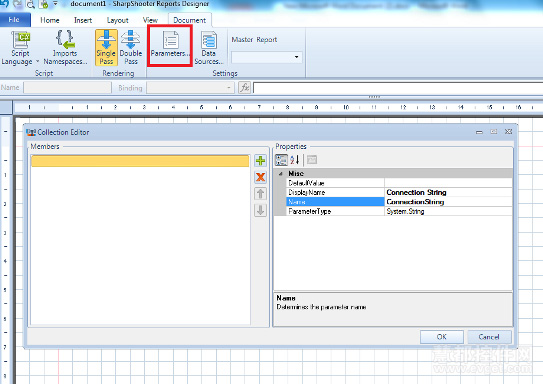This screenshot has height=384, width=543.
Task: Select the DefaultValue property row
Action: 336,183
